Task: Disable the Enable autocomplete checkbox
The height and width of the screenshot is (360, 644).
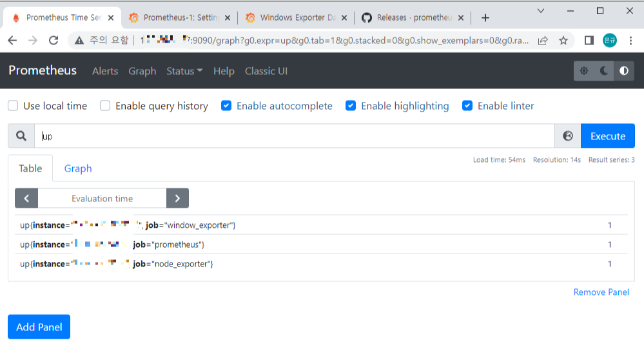Action: (x=226, y=106)
